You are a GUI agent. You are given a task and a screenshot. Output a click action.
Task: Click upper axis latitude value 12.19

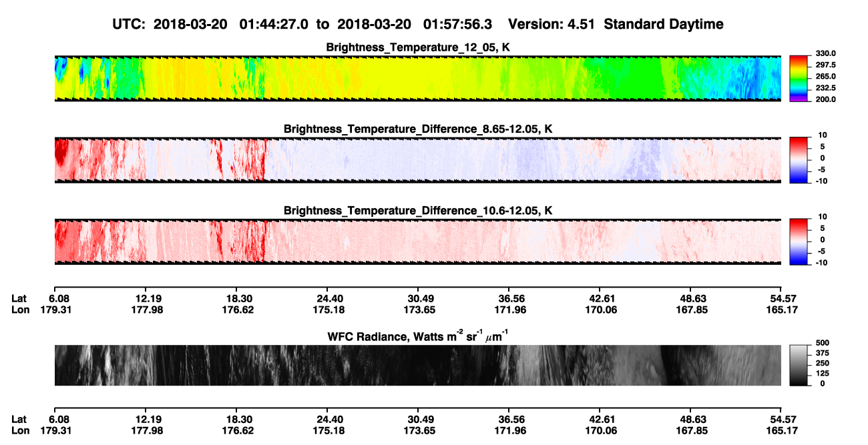click(145, 299)
